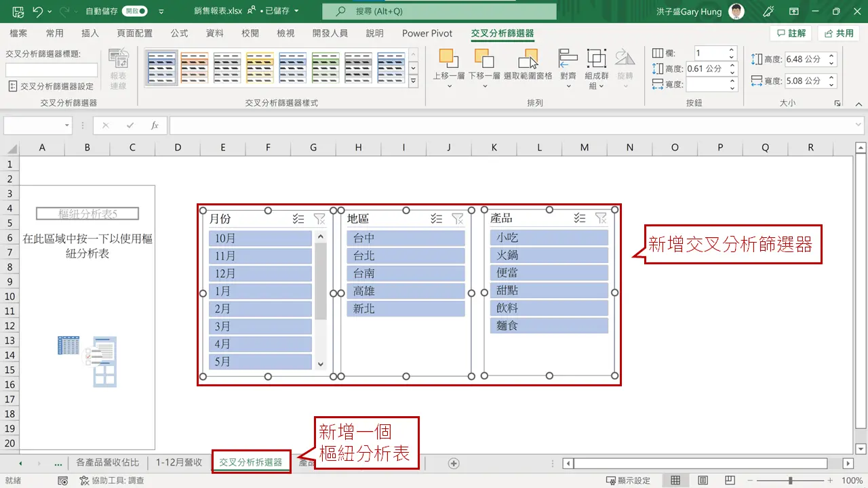The image size is (868, 488).
Task: Expand the formula bar
Action: pyautogui.click(x=859, y=125)
